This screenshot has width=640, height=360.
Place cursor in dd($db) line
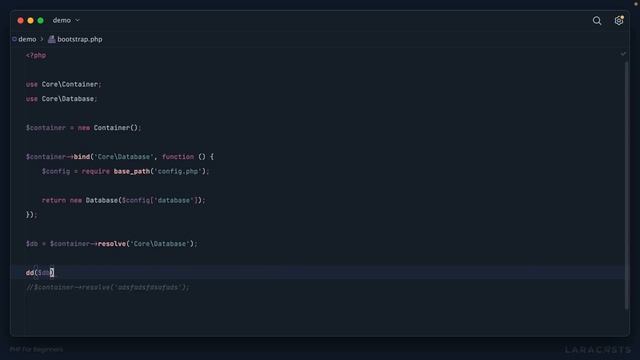point(40,273)
